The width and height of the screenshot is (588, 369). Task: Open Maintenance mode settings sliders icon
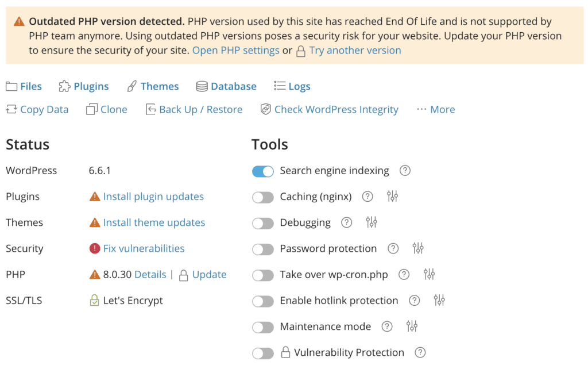pyautogui.click(x=412, y=326)
